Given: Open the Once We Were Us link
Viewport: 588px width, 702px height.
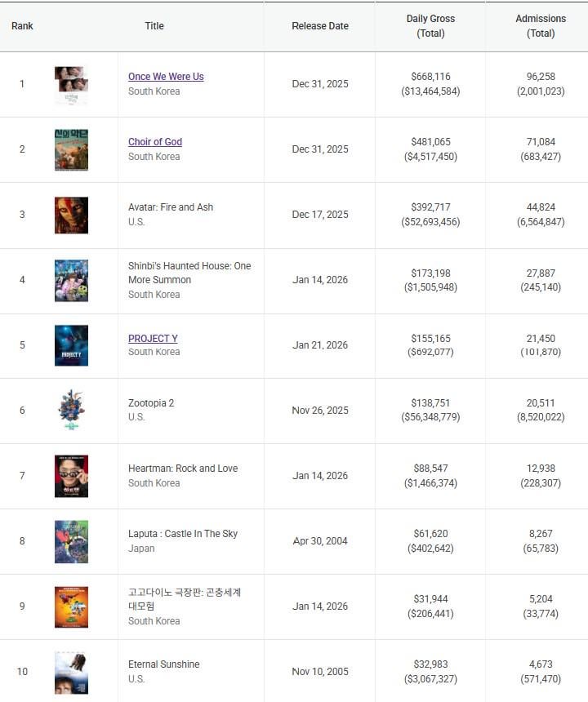Looking at the screenshot, I should coord(166,77).
